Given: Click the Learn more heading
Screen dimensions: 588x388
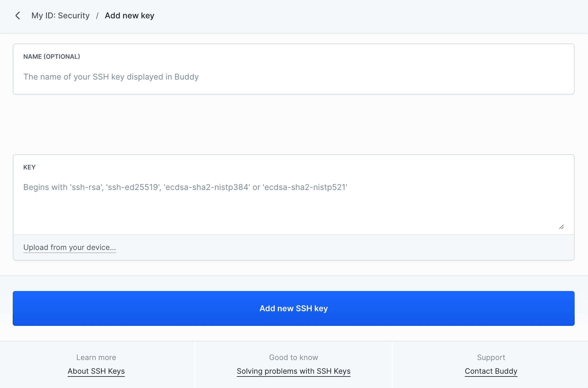Looking at the screenshot, I should (x=96, y=358).
